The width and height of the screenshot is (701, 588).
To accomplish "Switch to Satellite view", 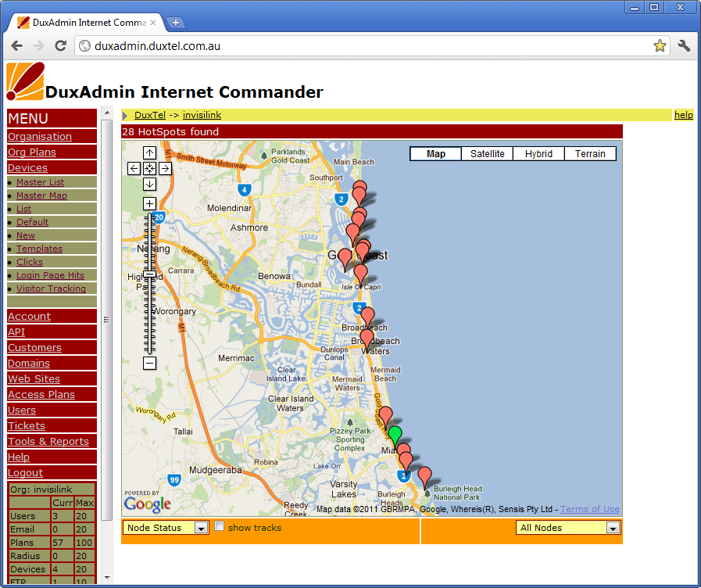I will point(488,154).
